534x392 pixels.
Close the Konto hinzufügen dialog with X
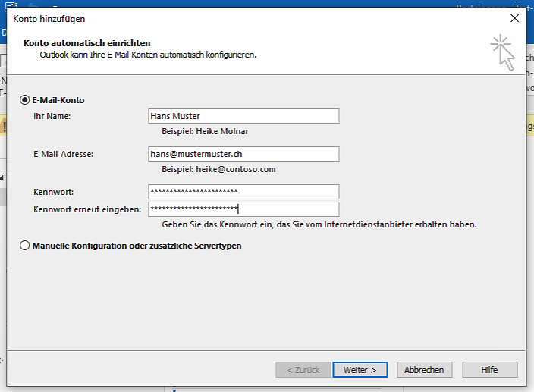515,18
